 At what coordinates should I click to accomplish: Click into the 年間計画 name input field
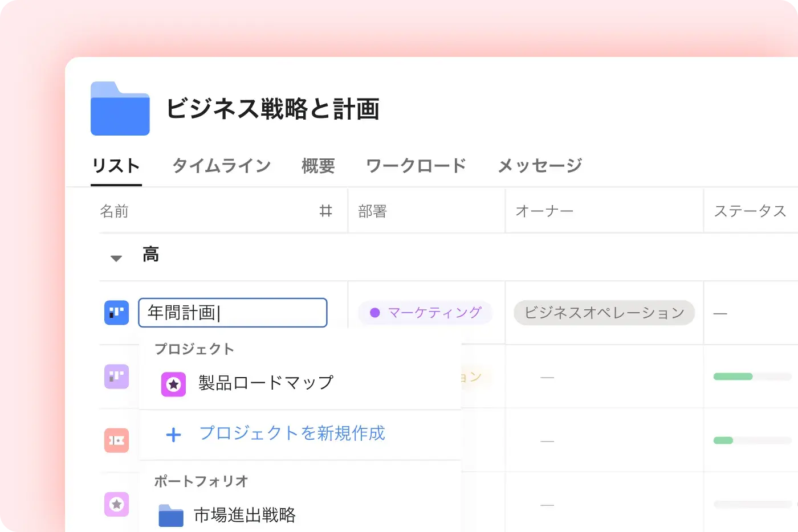[233, 313]
